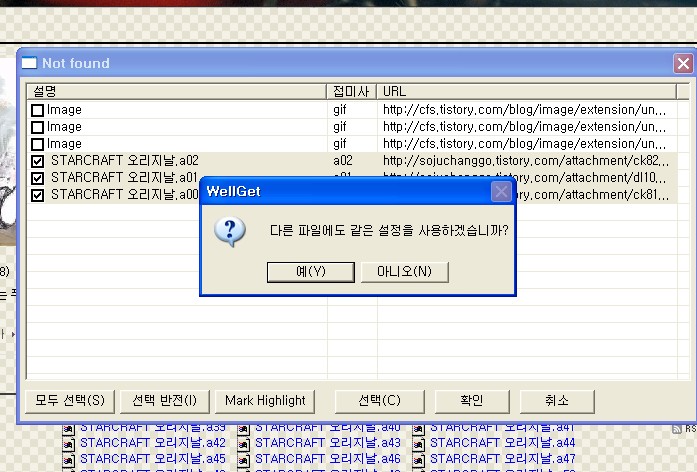The width and height of the screenshot is (697, 472).
Task: Uncheck STARCRAFT 오리지날.a00 checkbox
Action: 38,195
